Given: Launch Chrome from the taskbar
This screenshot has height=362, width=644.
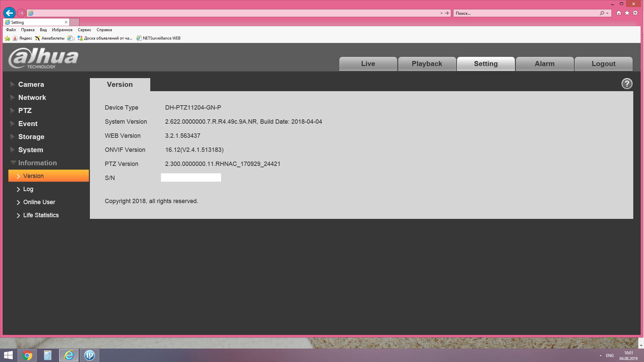Looking at the screenshot, I should point(27,355).
